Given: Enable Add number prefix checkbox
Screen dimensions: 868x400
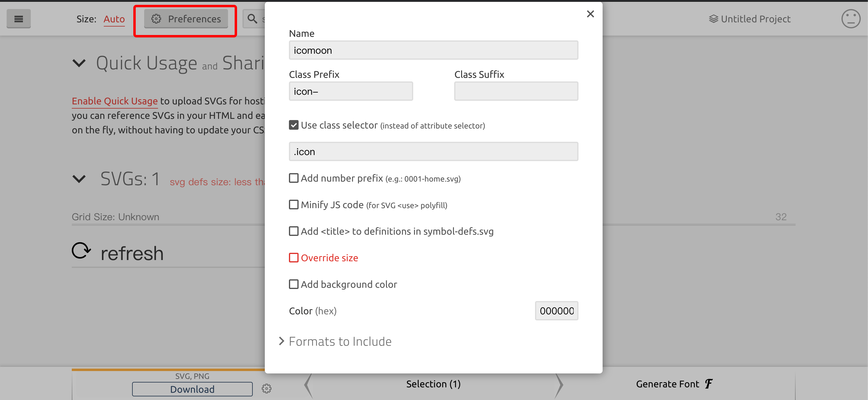Looking at the screenshot, I should 293,178.
